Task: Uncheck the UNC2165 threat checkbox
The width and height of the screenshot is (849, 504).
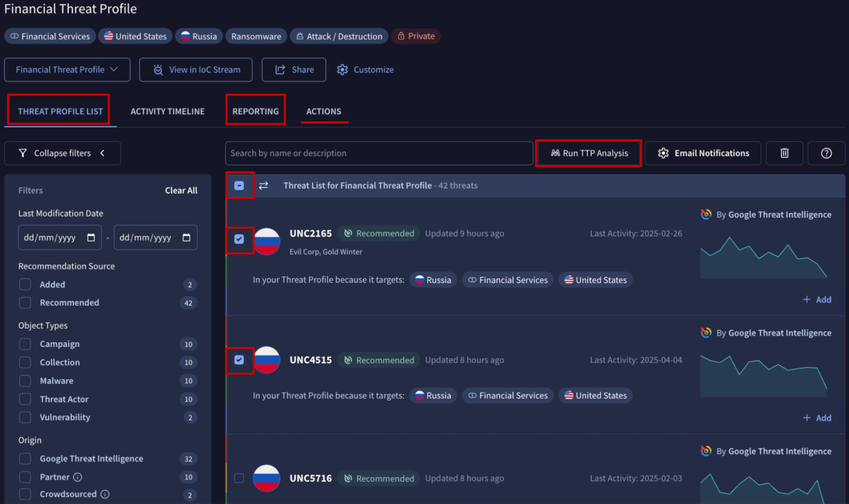Action: click(239, 239)
